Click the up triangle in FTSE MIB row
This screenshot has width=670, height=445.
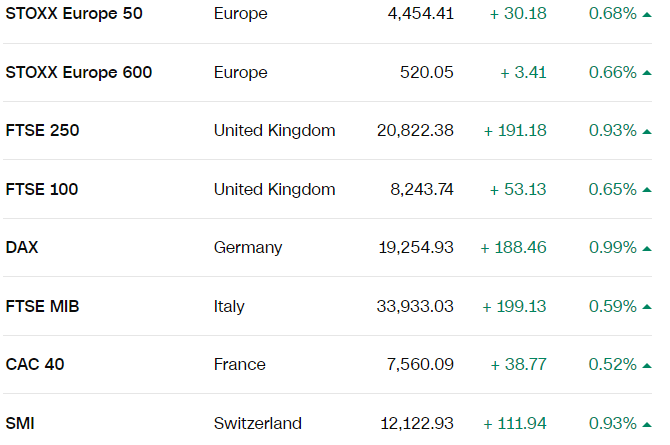point(647,307)
